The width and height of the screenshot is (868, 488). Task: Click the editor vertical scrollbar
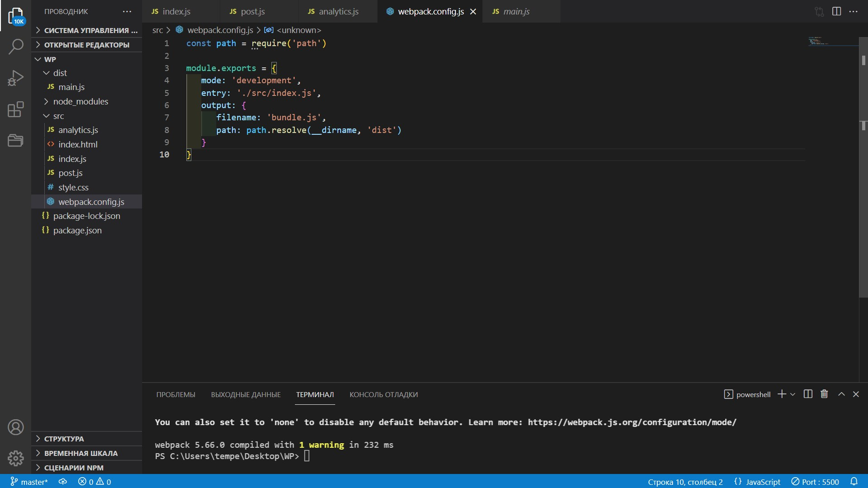pos(863,167)
